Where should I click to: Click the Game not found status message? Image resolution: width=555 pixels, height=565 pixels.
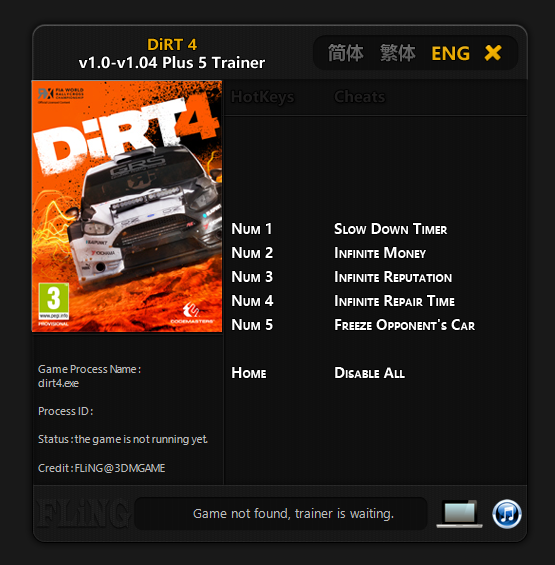pos(293,513)
